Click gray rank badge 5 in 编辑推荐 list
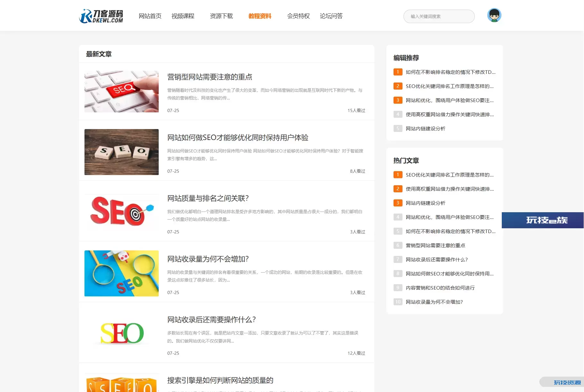The height and width of the screenshot is (392, 584). [x=398, y=128]
